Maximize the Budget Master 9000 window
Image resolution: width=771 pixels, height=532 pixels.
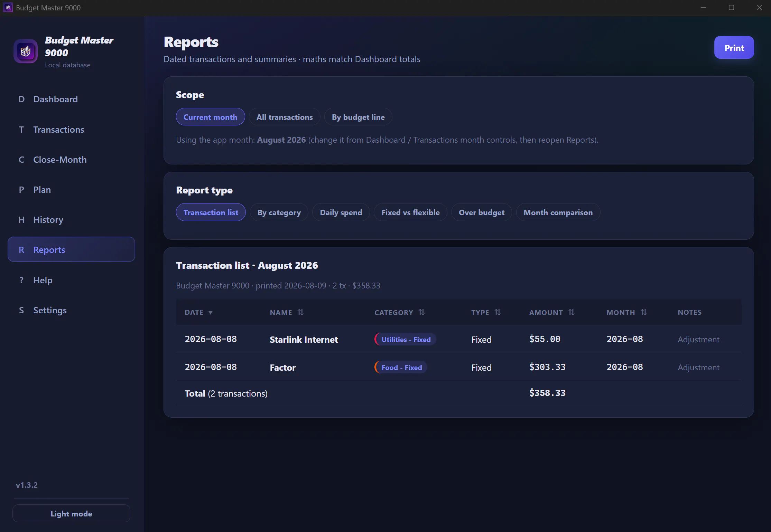pos(731,8)
